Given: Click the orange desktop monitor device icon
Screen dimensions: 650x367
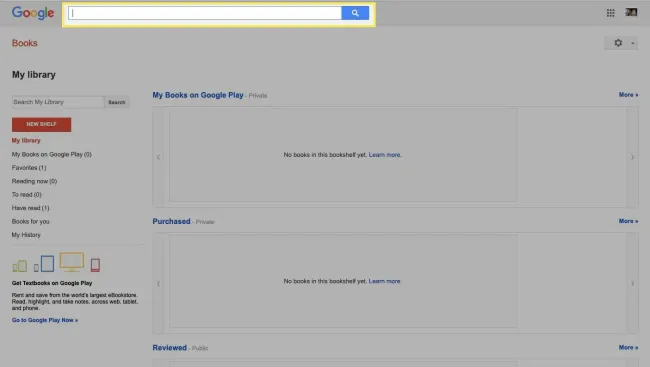Looking at the screenshot, I should 72,262.
